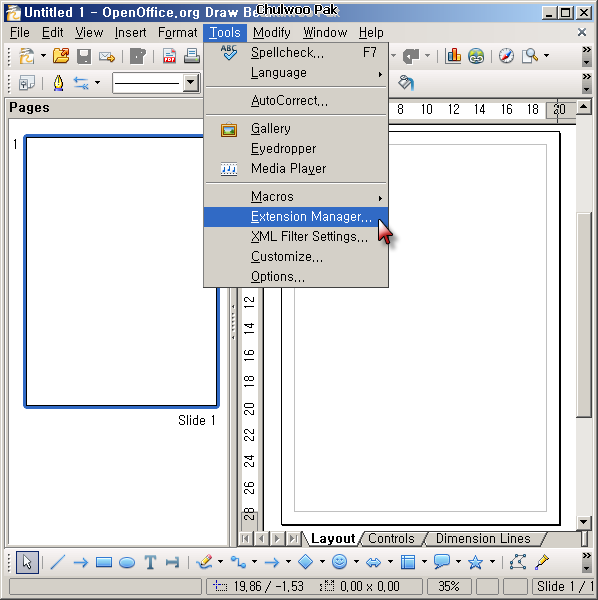598x600 pixels.
Task: Click the Save floppy disk icon
Action: pos(84,56)
